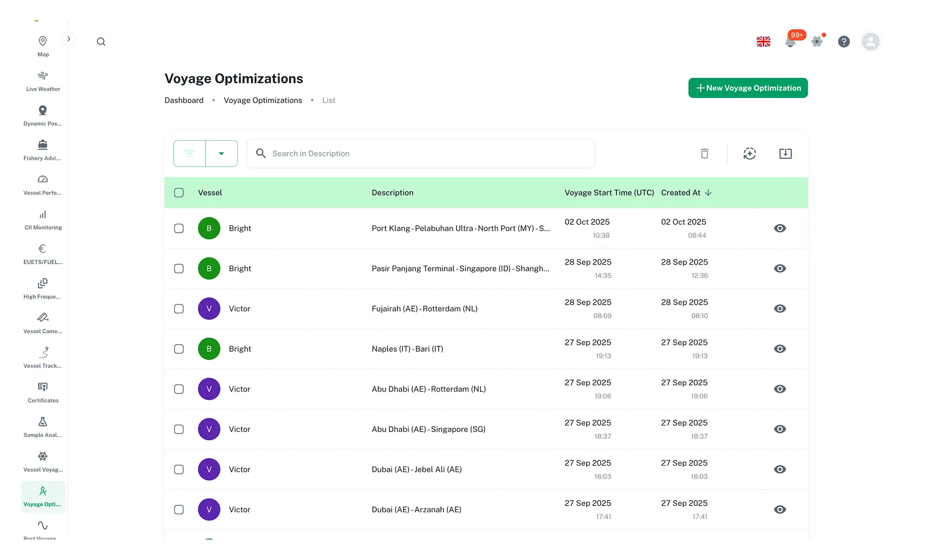
Task: View the Pasir Panjang voyage via eye icon
Action: (780, 269)
